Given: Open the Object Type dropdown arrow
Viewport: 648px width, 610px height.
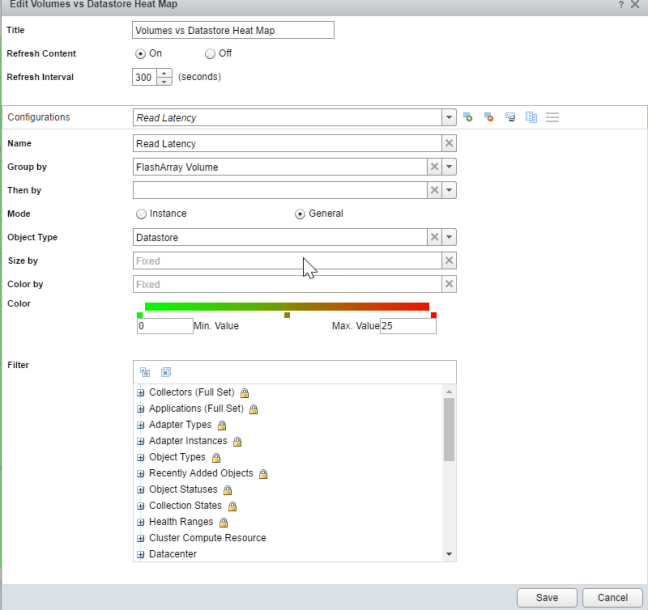Looking at the screenshot, I should 449,237.
